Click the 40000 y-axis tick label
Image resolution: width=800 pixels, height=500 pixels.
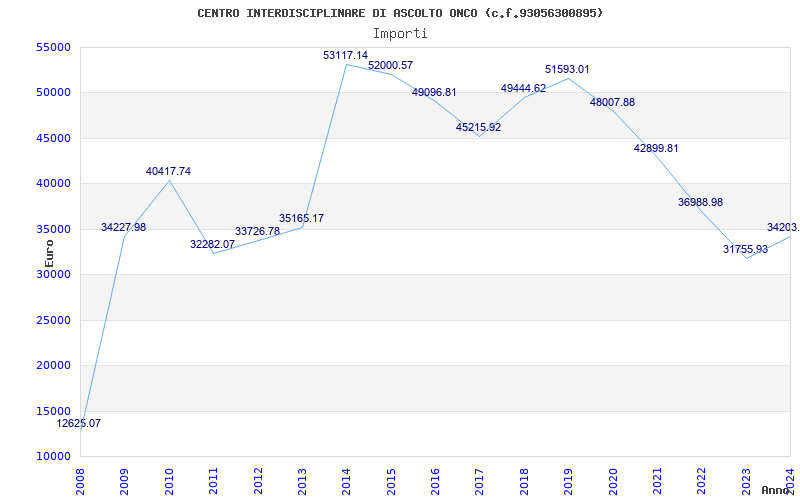pos(53,184)
